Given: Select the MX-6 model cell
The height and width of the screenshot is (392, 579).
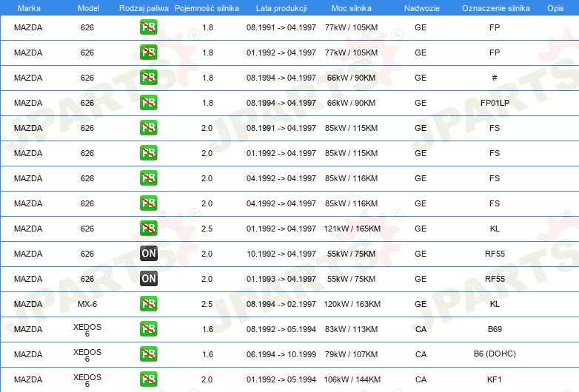Looking at the screenshot, I should [87, 304].
